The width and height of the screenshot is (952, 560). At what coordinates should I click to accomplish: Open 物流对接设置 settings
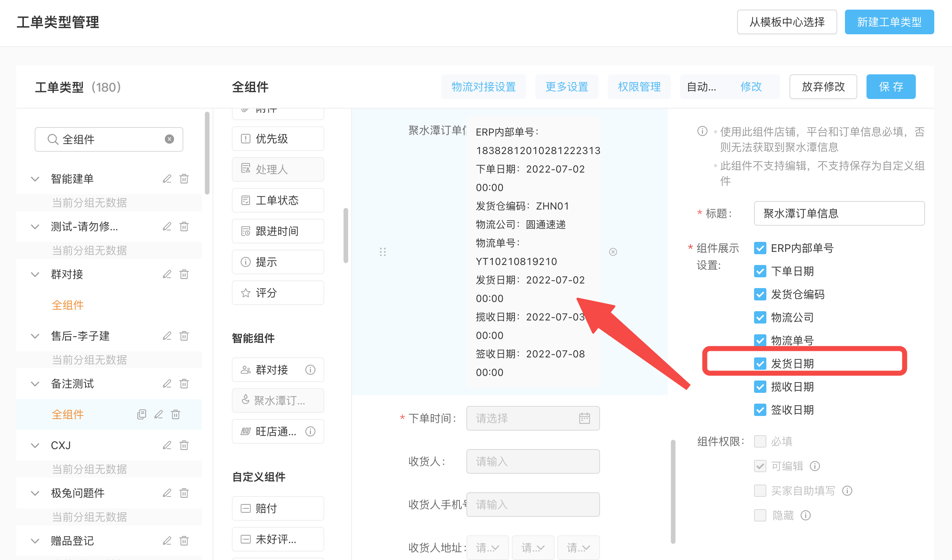(484, 87)
